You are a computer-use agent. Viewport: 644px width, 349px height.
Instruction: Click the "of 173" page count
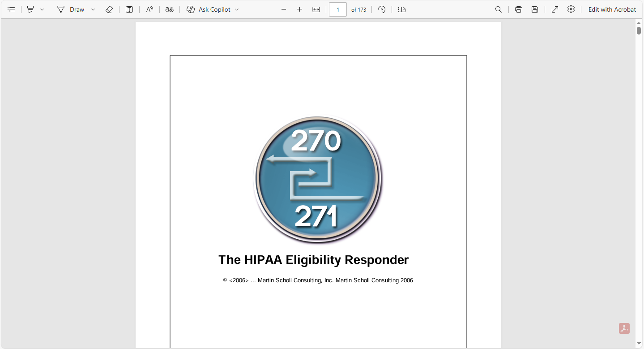coord(359,9)
